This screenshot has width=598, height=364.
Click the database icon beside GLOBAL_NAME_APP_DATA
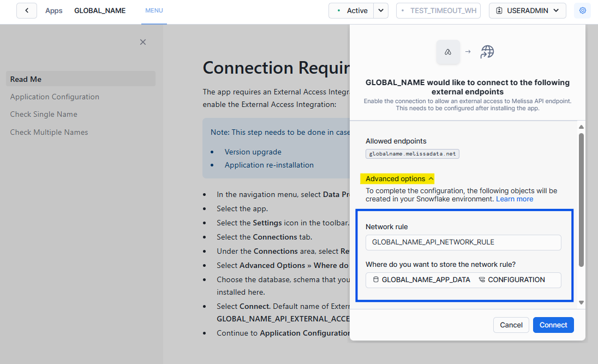tap(375, 279)
